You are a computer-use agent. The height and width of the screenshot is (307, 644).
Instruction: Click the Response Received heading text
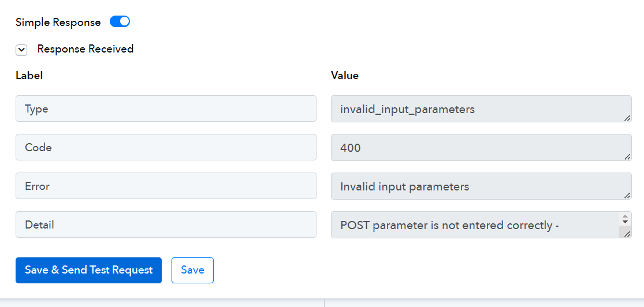[85, 49]
